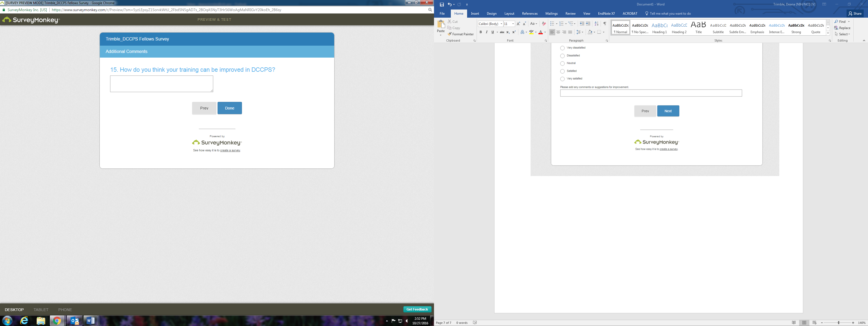Viewport: 868px width, 326px height.
Task: Click the Get Feedback button
Action: [x=417, y=309]
